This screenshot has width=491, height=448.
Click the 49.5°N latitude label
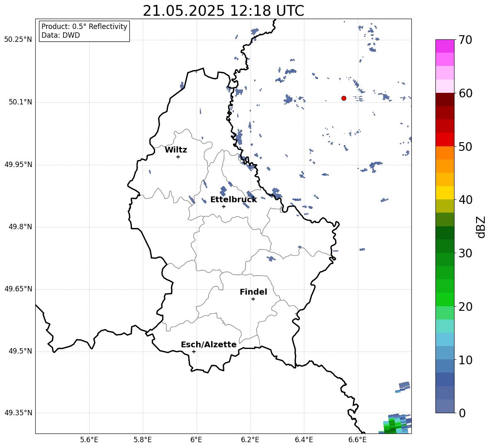pyautogui.click(x=21, y=351)
